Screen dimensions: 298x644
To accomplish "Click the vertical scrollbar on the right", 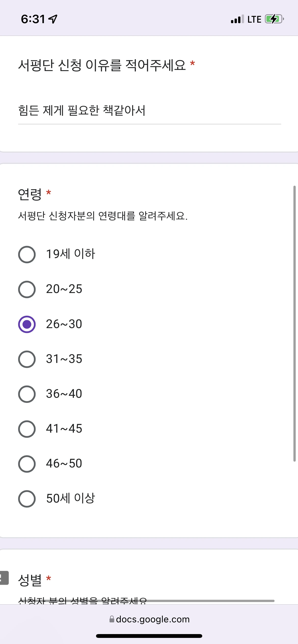I will [294, 324].
